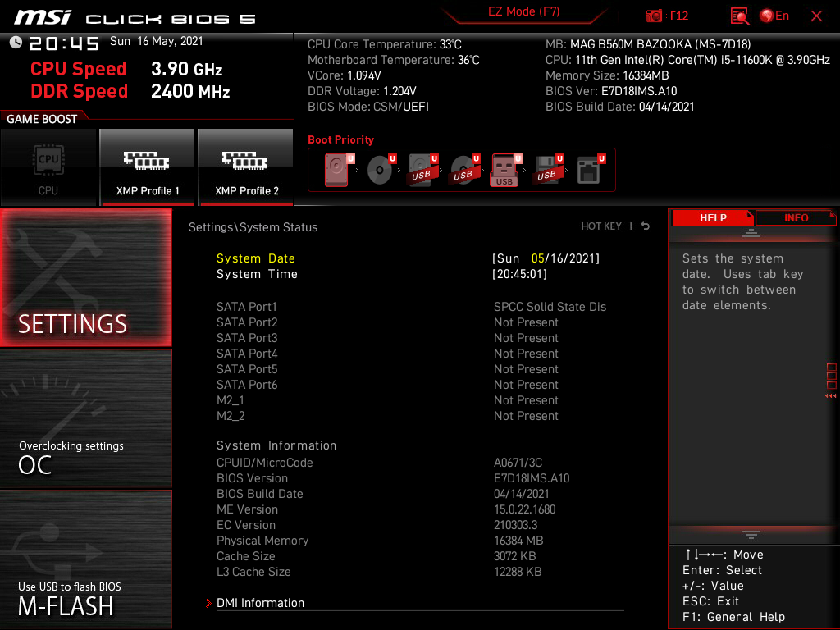Toggle the CPU Game Boost button
Screen dimensions: 840x630
point(48,167)
